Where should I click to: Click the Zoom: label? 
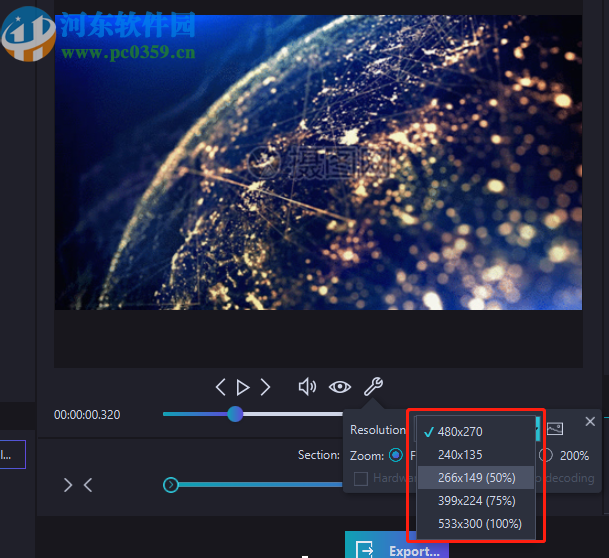pos(367,455)
